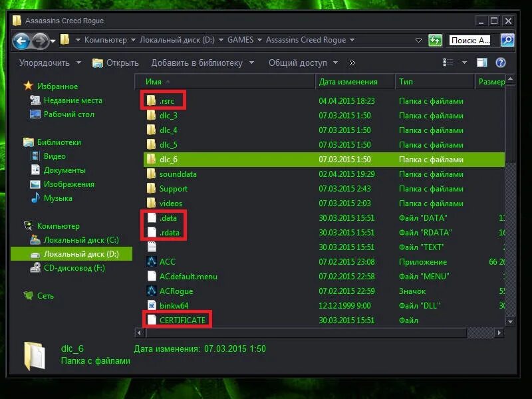
Task: Expand the arrow after Компьютер in path
Action: click(134, 40)
